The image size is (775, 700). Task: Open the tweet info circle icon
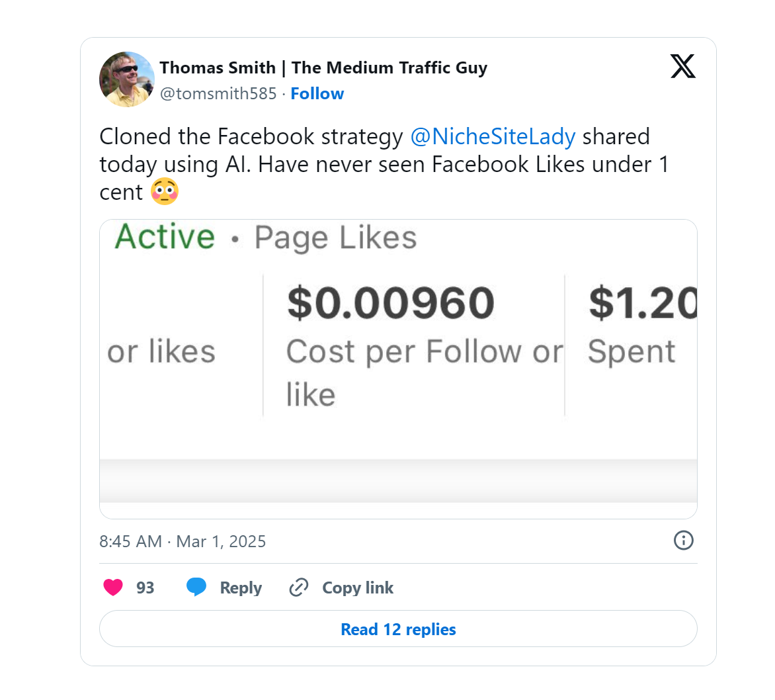pos(683,541)
